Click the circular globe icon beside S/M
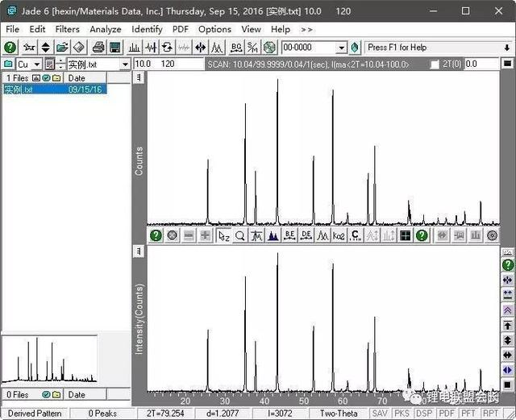The height and width of the screenshot is (420, 516). [269, 48]
